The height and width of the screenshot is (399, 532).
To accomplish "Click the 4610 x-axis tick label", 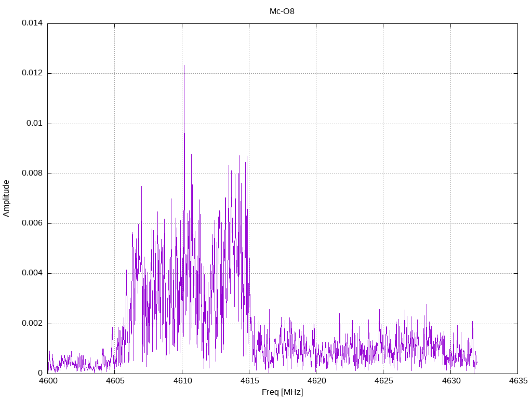I will point(182,381).
